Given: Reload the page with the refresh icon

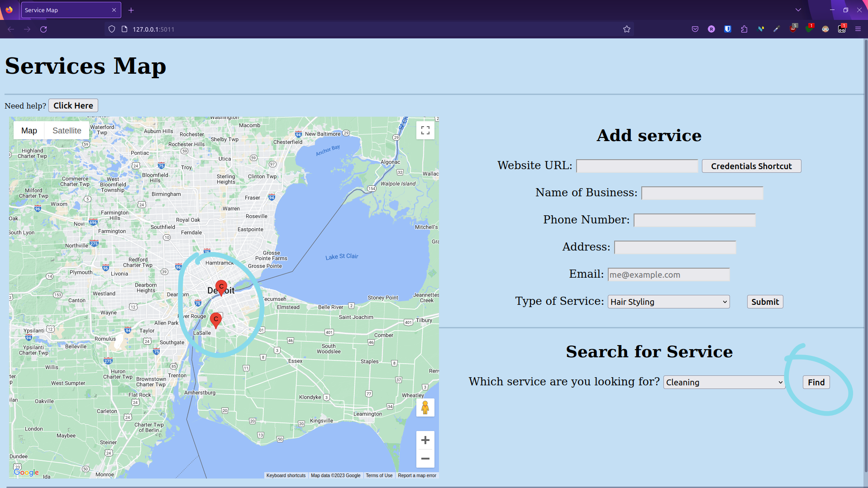Looking at the screenshot, I should [x=43, y=29].
